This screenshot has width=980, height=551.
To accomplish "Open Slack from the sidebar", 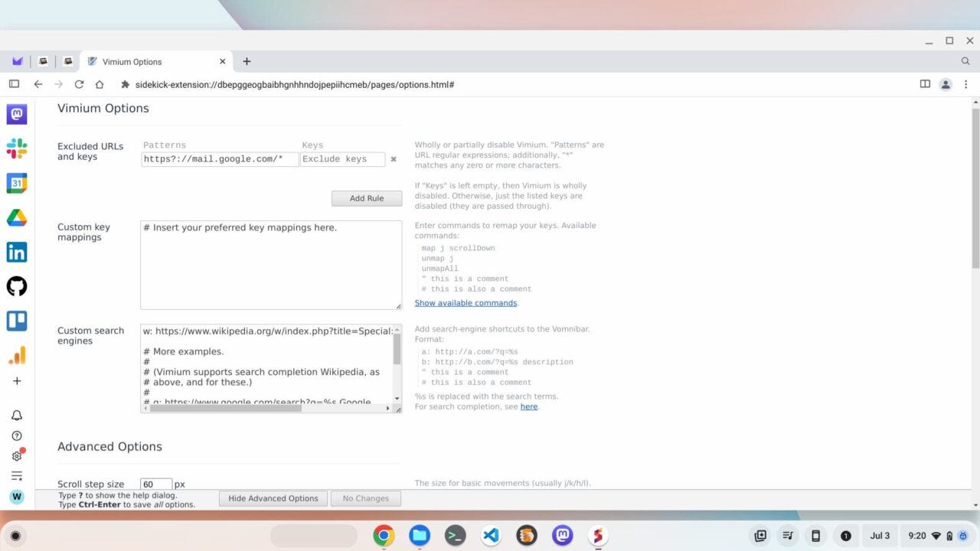I will click(17, 148).
